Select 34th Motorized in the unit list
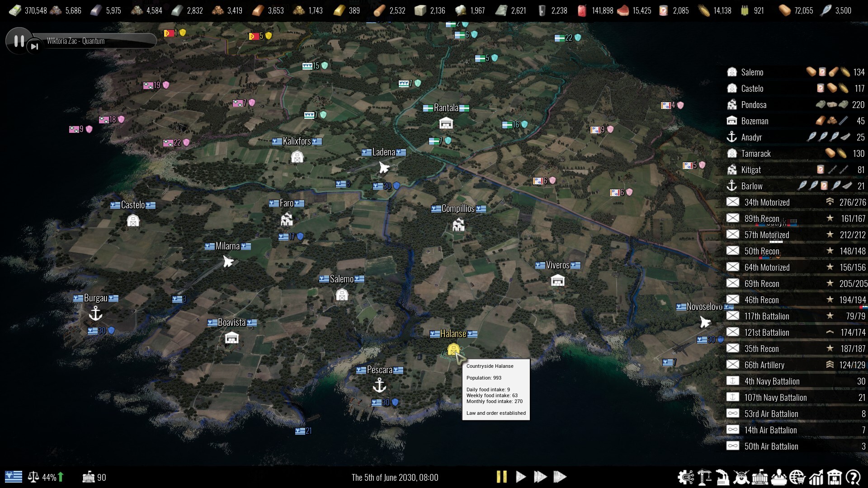 click(x=767, y=202)
